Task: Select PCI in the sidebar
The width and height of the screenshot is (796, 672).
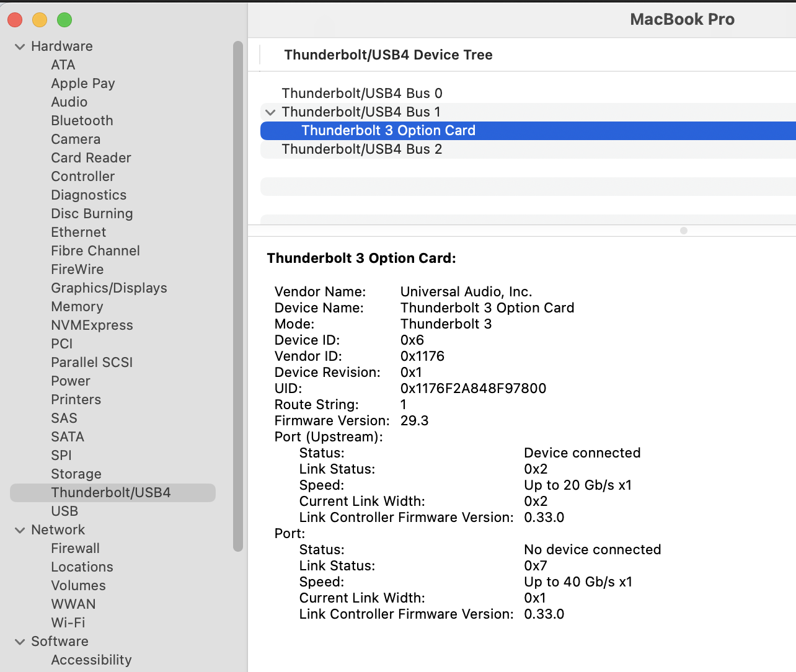Action: 62,344
